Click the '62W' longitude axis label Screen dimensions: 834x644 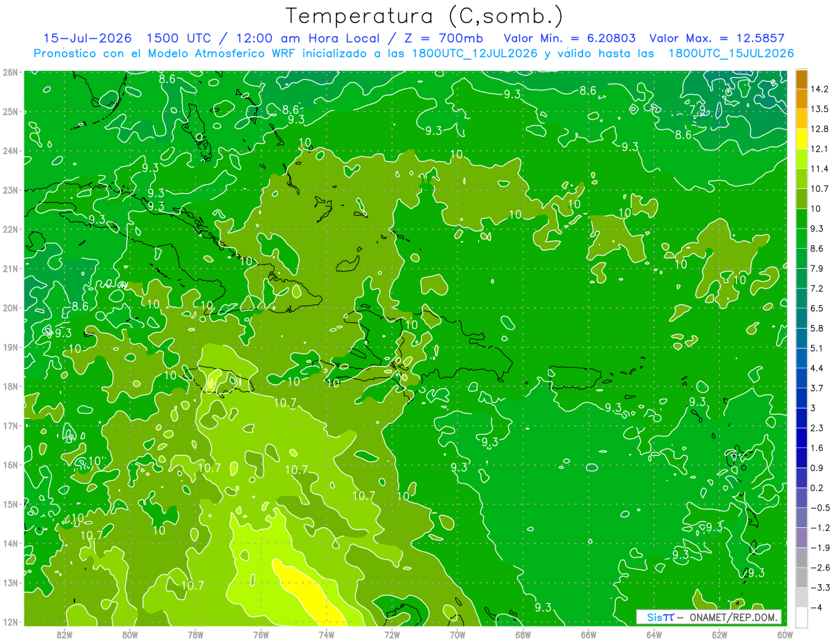click(x=720, y=634)
